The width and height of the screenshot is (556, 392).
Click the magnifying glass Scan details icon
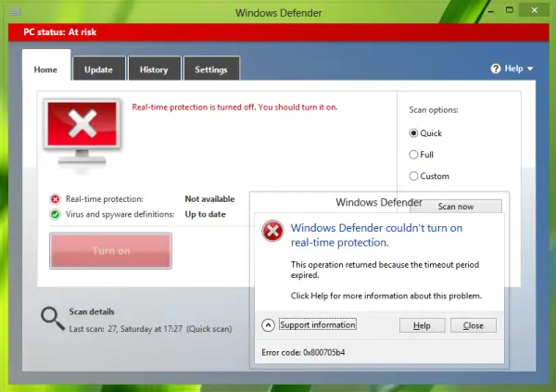tap(53, 318)
